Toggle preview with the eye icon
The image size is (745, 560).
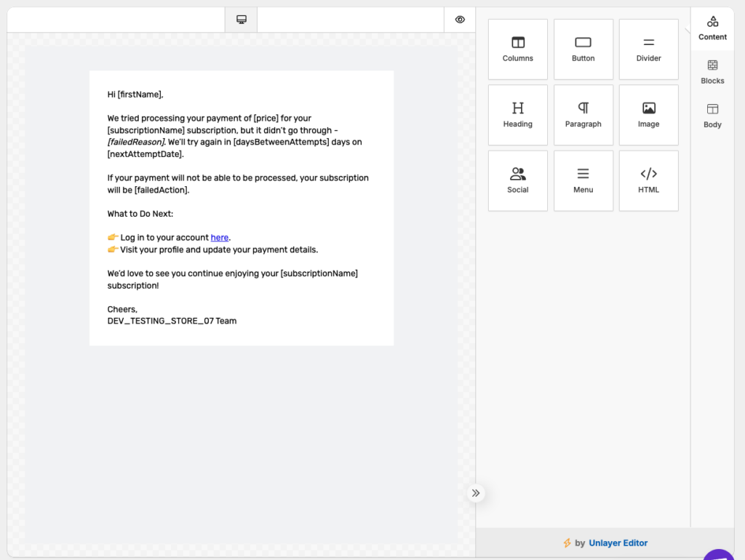click(x=460, y=20)
